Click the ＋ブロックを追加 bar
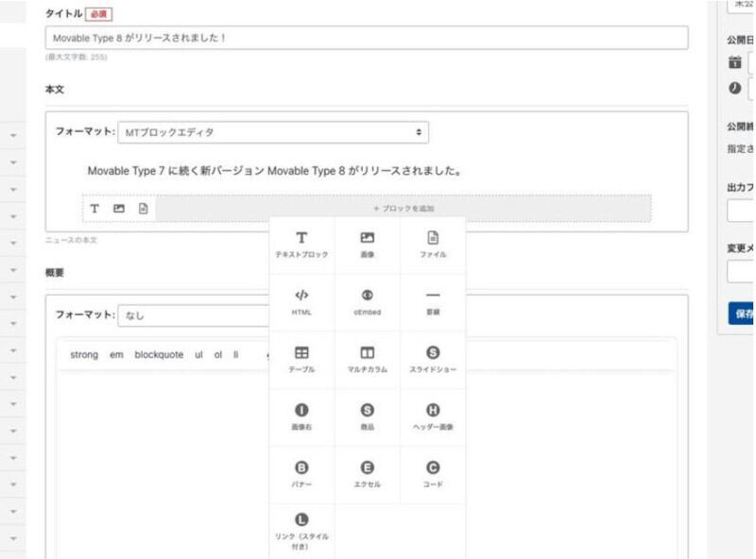The width and height of the screenshot is (756, 559). point(404,208)
